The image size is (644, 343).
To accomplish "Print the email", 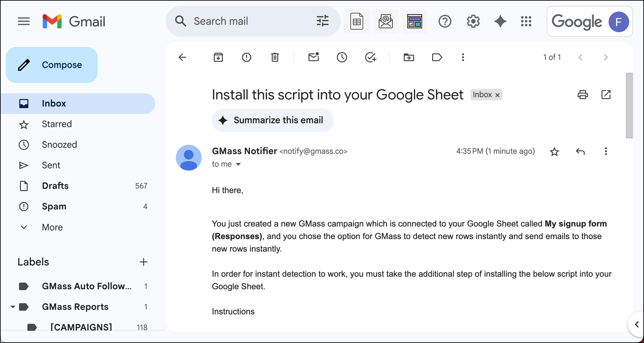I will pos(582,95).
